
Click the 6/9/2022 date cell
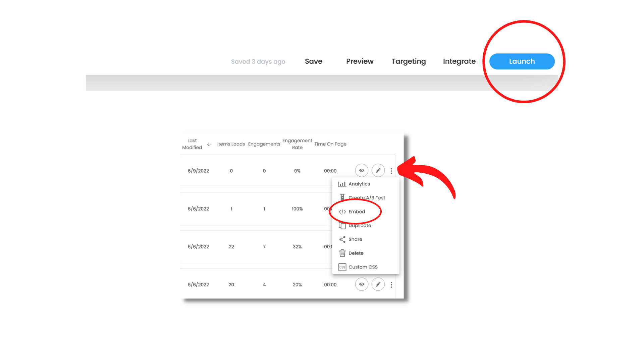click(x=198, y=171)
